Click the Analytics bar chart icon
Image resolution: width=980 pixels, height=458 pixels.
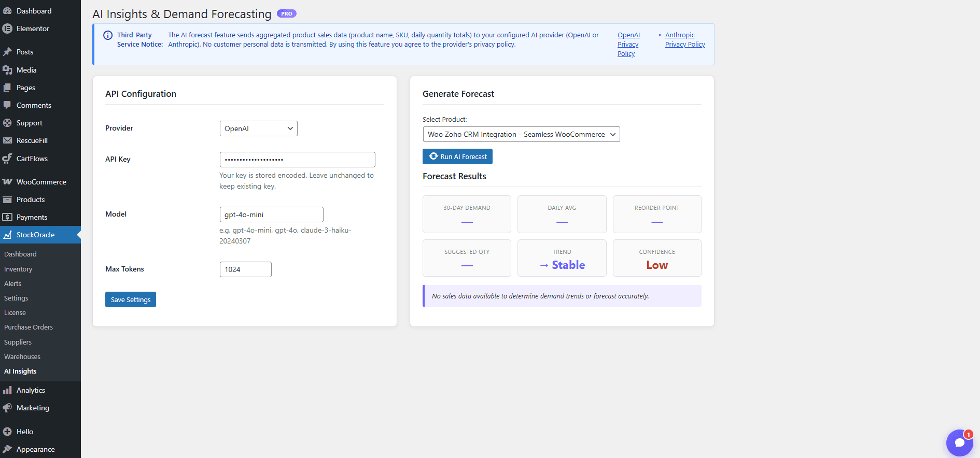(x=7, y=390)
